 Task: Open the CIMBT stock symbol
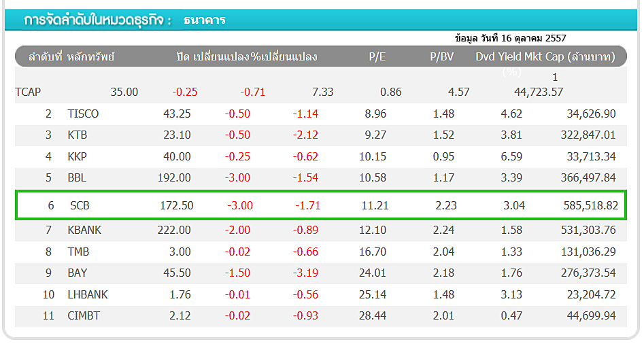84,316
